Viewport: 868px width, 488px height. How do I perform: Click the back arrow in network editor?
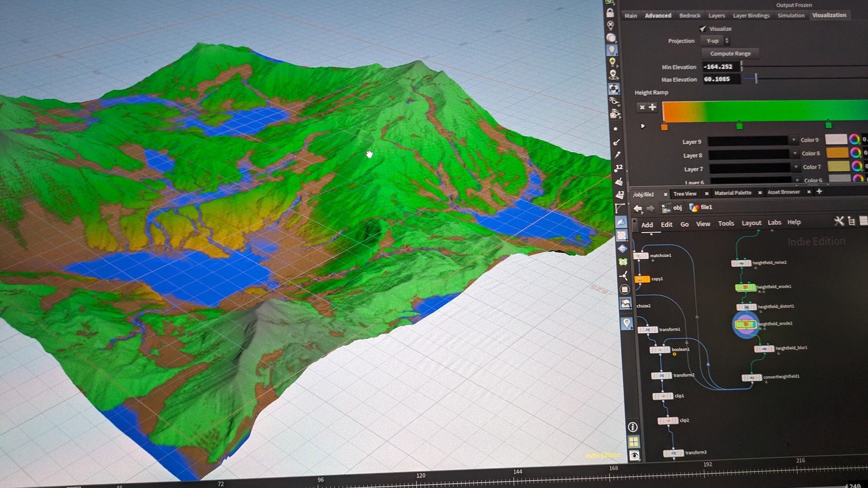tap(638, 208)
